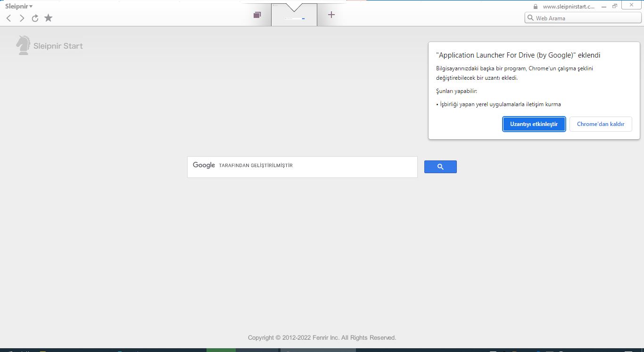Click the padlock security icon

(535, 7)
